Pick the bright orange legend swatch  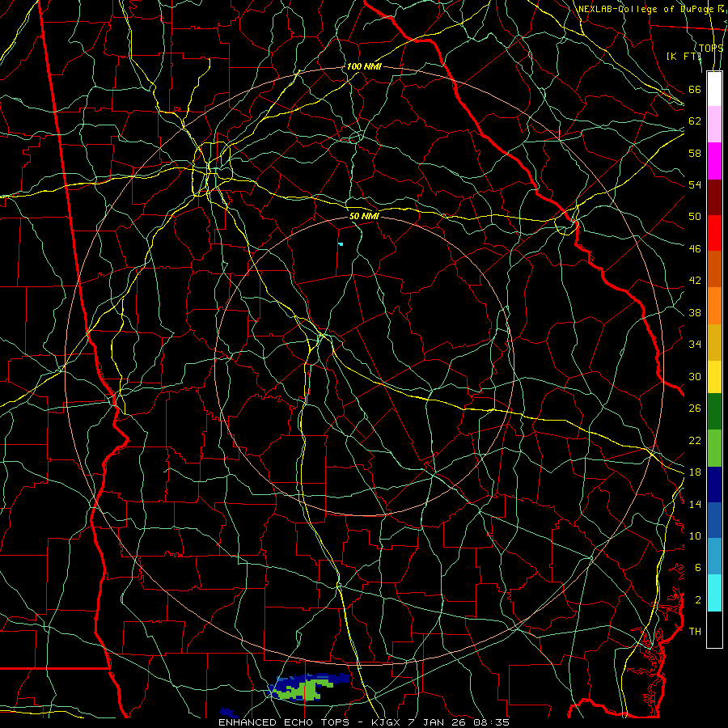714,306
